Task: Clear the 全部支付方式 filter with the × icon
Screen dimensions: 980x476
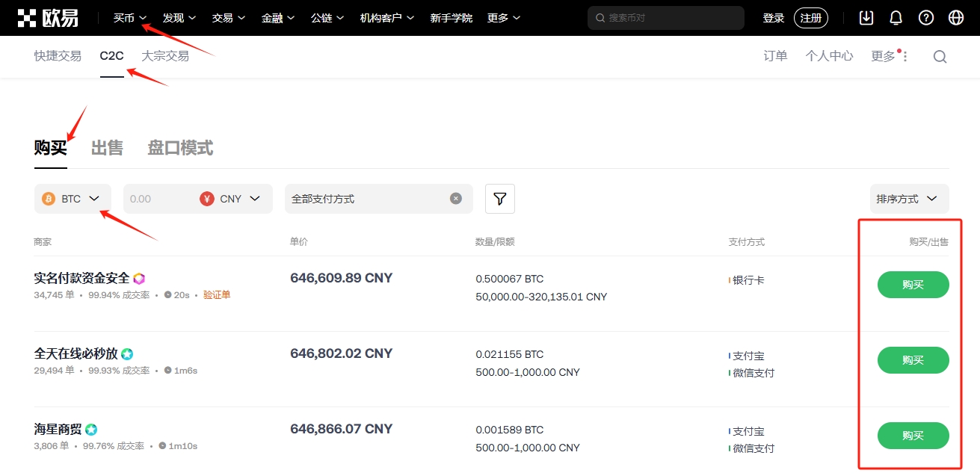Action: 455,197
